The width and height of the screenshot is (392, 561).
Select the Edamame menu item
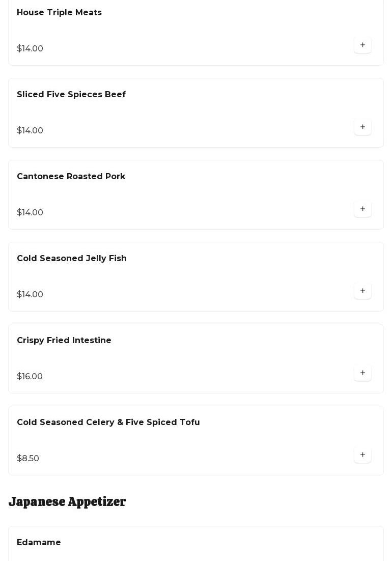[x=39, y=543]
